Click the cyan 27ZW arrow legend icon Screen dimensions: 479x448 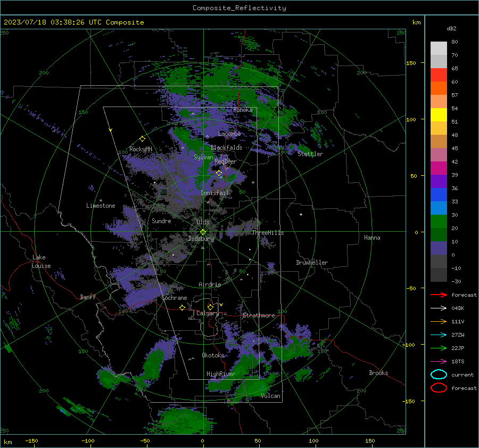tap(439, 335)
